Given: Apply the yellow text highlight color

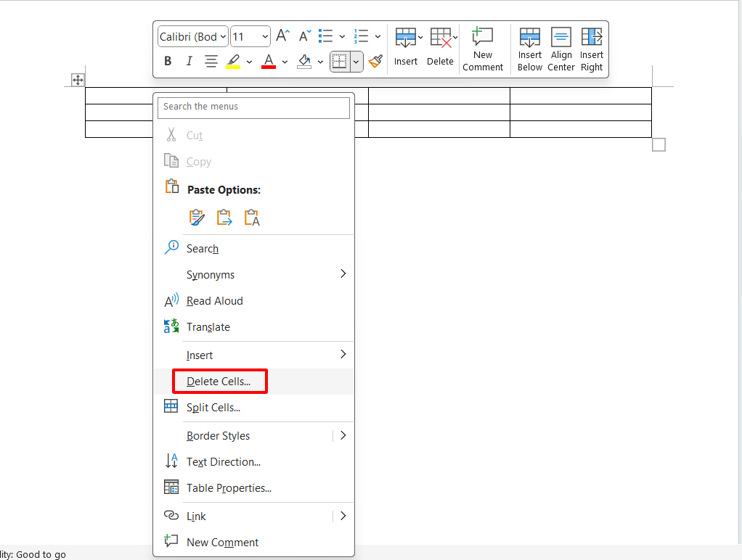Looking at the screenshot, I should [233, 62].
